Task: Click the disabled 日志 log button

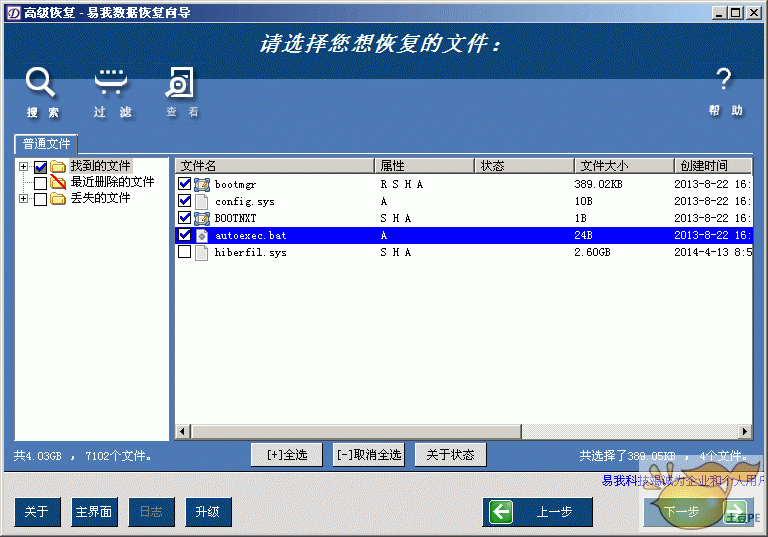Action: (x=151, y=512)
